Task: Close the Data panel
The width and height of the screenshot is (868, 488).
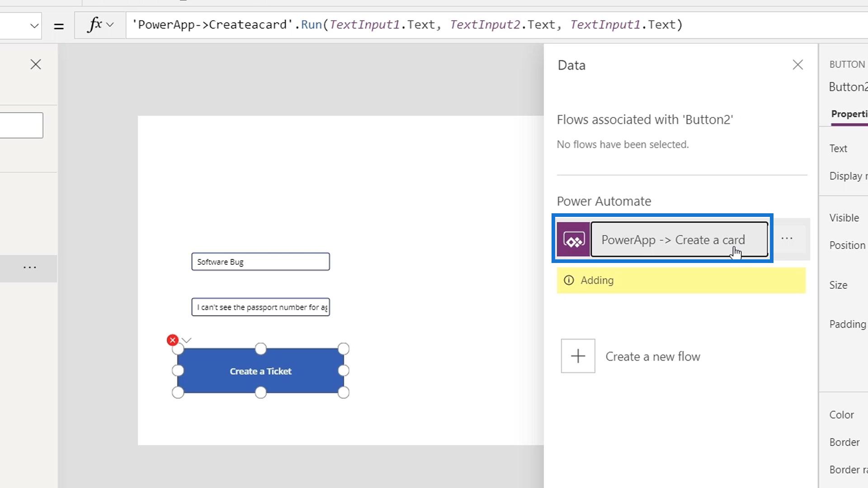Action: tap(797, 65)
